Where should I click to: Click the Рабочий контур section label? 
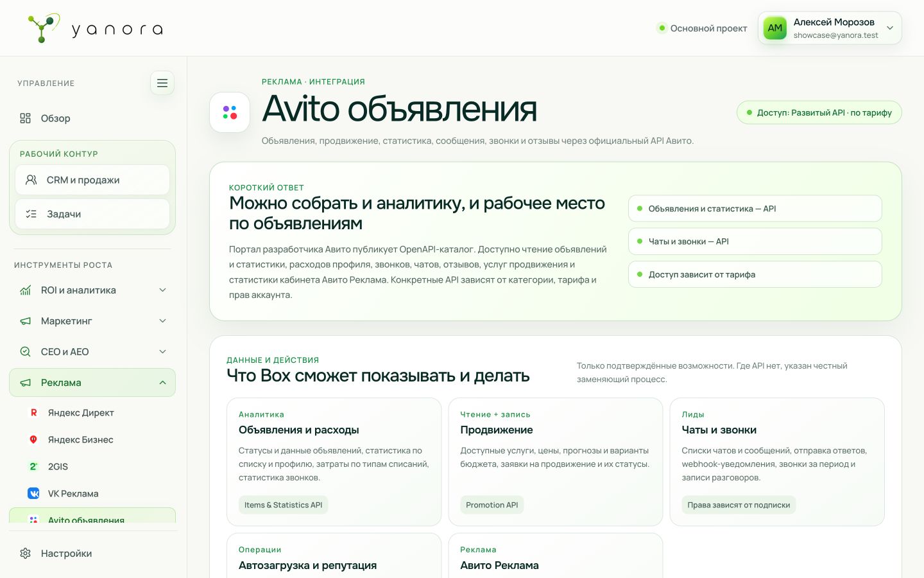tap(59, 153)
